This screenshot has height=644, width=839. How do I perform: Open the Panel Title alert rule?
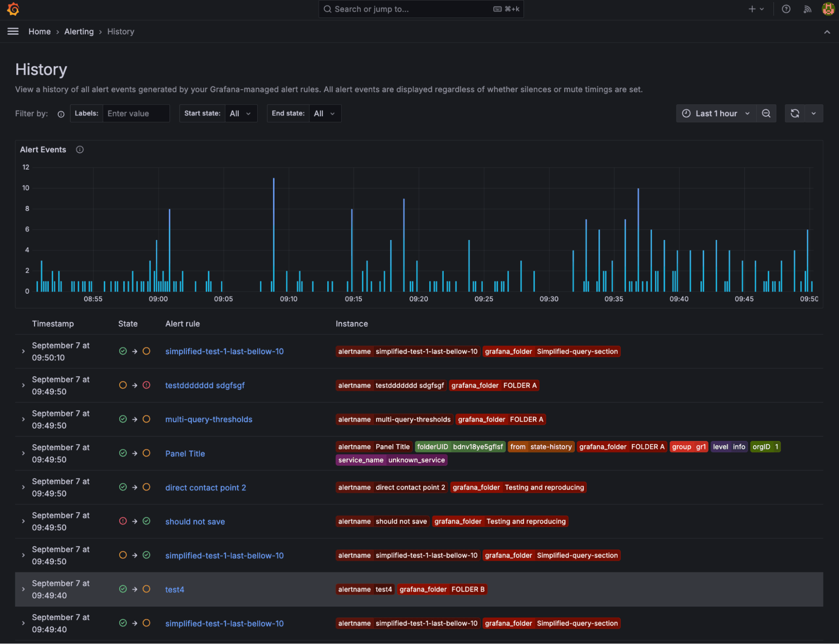click(185, 454)
